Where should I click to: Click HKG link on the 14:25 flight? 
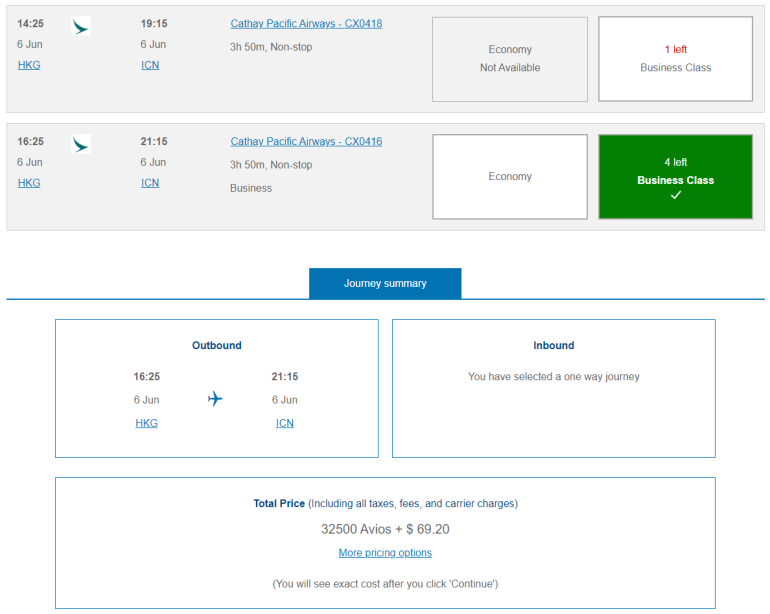point(29,65)
